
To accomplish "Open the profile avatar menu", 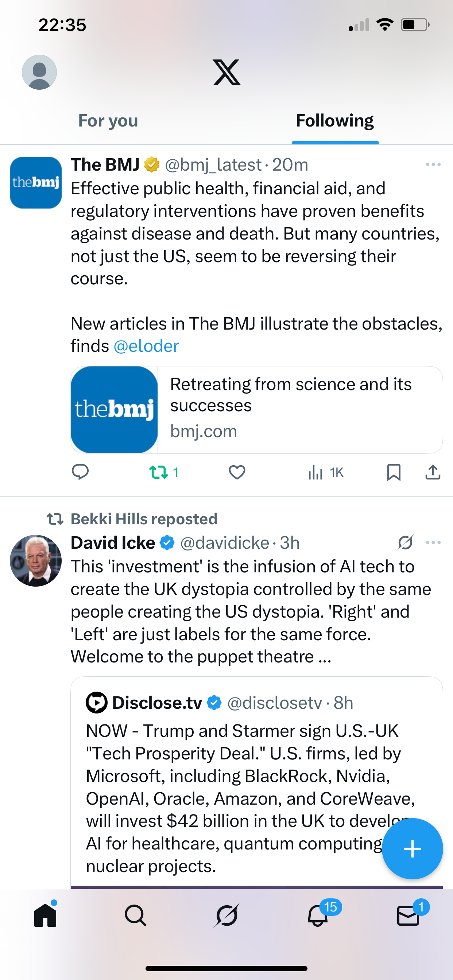I will click(x=39, y=72).
